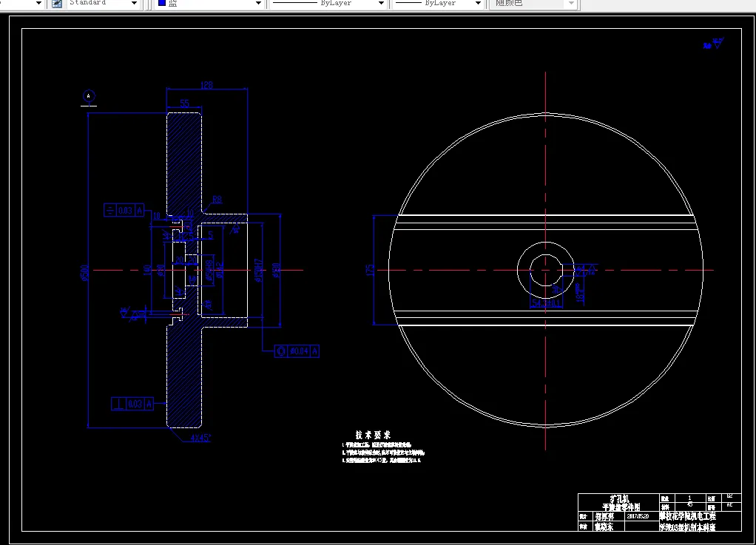
Task: Select the datum A circle symbol
Action: [x=89, y=96]
